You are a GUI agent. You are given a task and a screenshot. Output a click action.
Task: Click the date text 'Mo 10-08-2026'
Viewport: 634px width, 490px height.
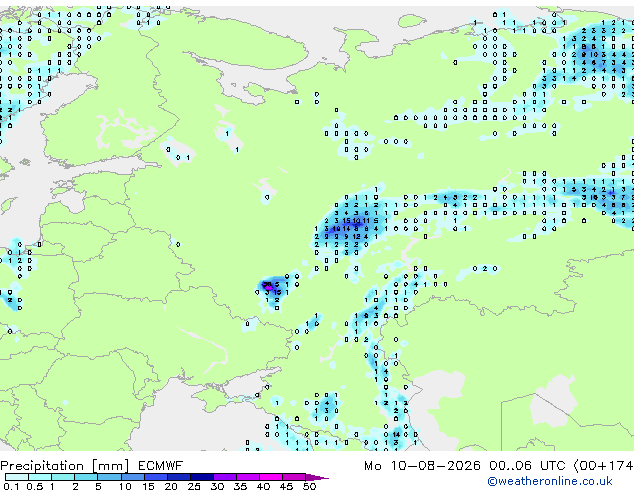coord(422,466)
